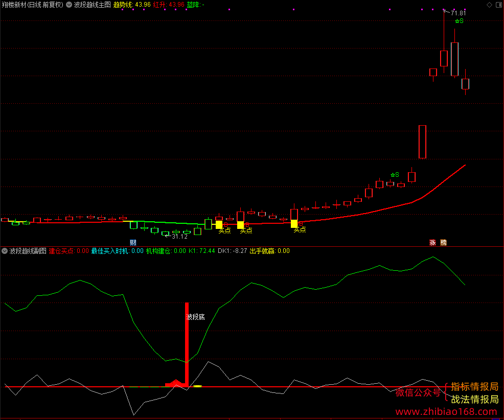Click the 31.12 low price label
The image size is (504, 420).
[179, 237]
